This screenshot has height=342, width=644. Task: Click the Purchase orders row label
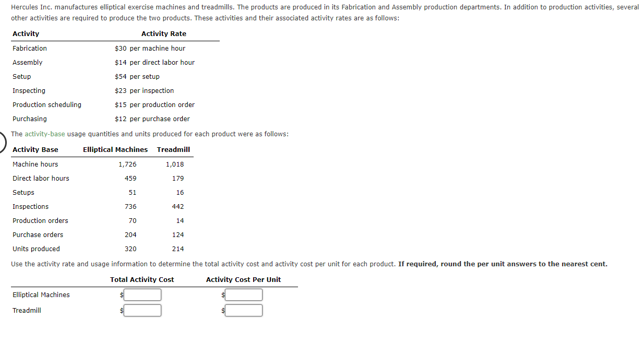tap(37, 234)
